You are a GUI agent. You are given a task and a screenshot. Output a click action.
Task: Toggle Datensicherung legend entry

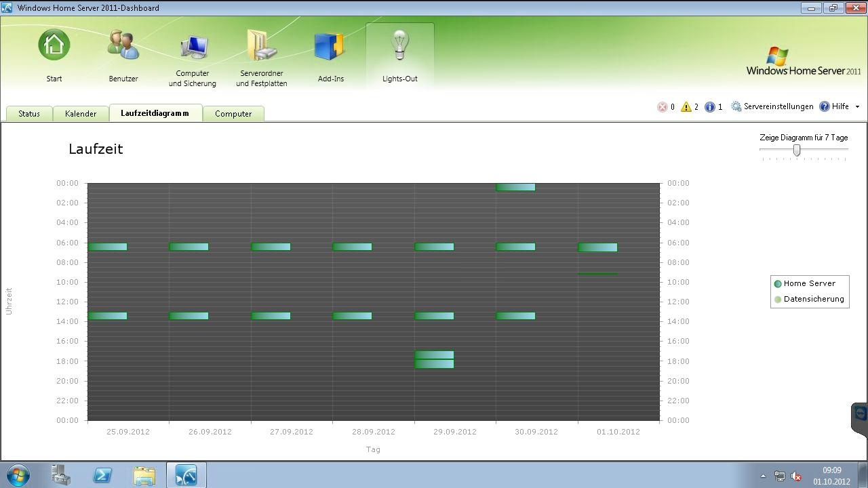pyautogui.click(x=809, y=299)
